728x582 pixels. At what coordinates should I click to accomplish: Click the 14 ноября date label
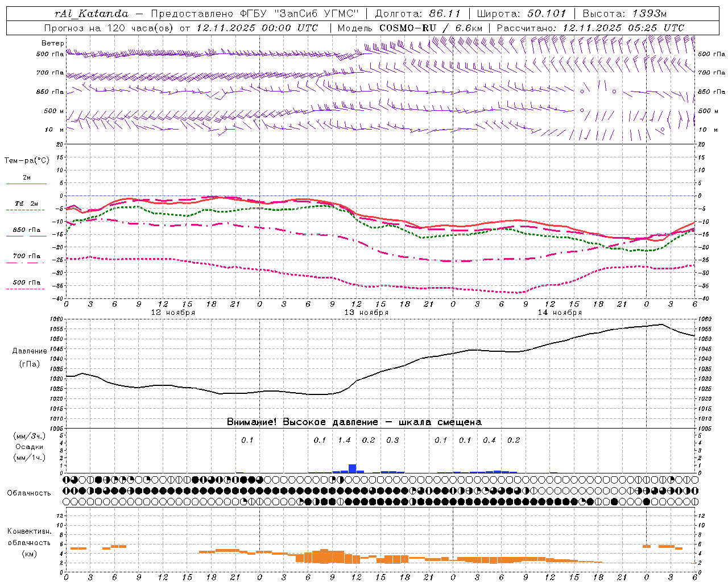point(560,313)
